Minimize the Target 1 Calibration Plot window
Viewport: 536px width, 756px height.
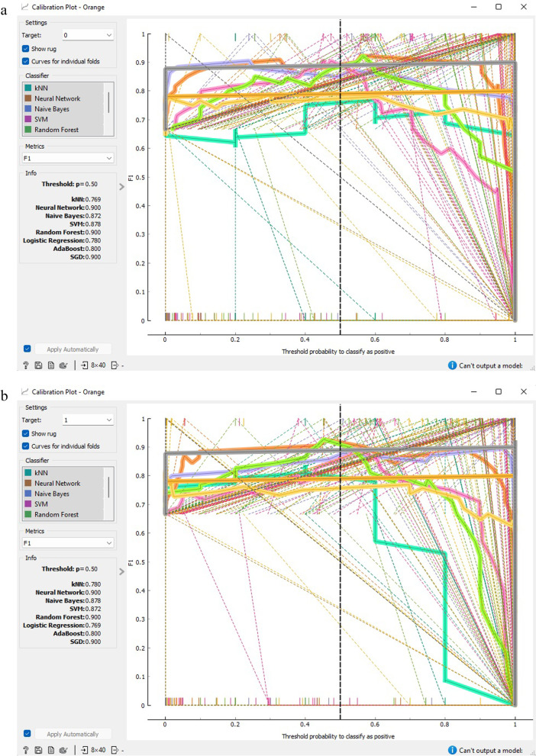473,391
